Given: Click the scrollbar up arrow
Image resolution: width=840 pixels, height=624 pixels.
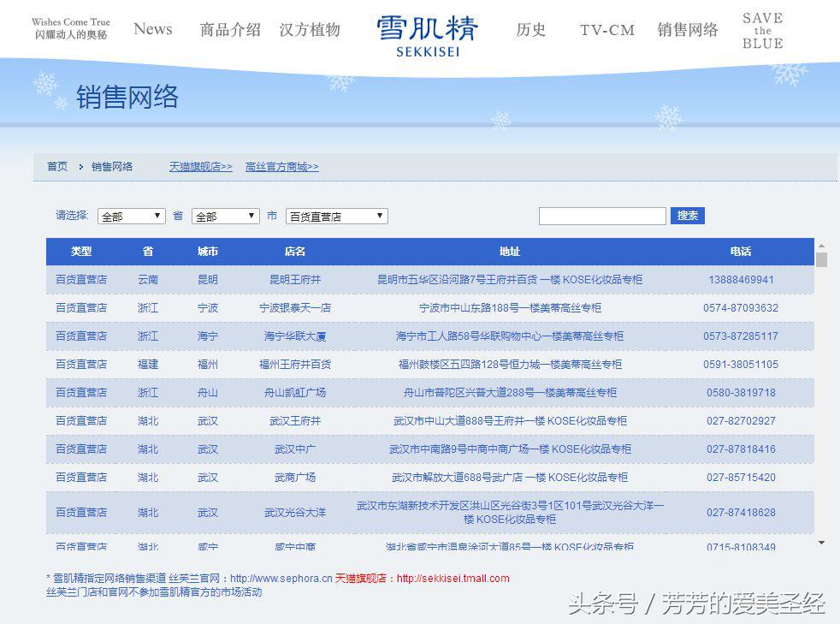Looking at the screenshot, I should tap(821, 247).
